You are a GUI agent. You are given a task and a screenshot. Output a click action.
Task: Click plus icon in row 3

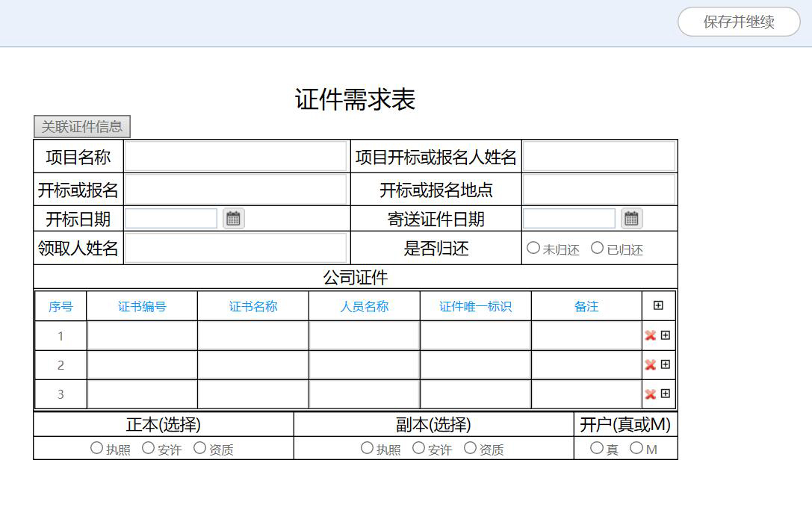click(x=666, y=394)
